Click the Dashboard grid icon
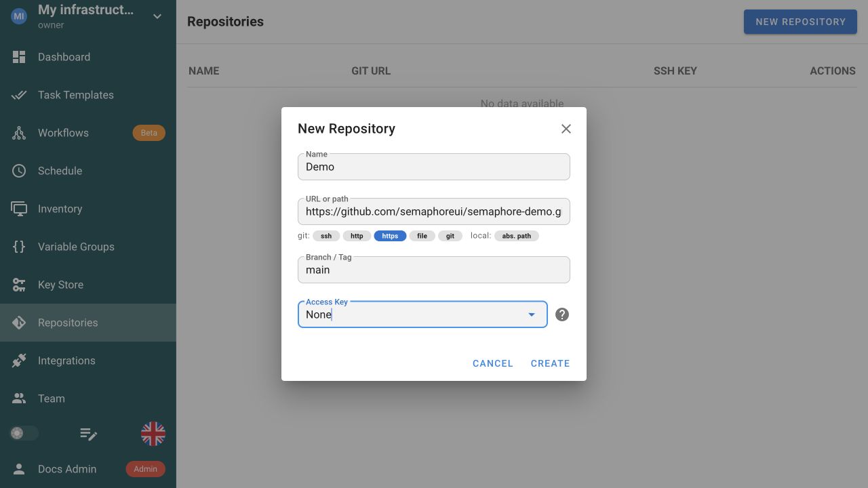The image size is (868, 488). (x=19, y=57)
